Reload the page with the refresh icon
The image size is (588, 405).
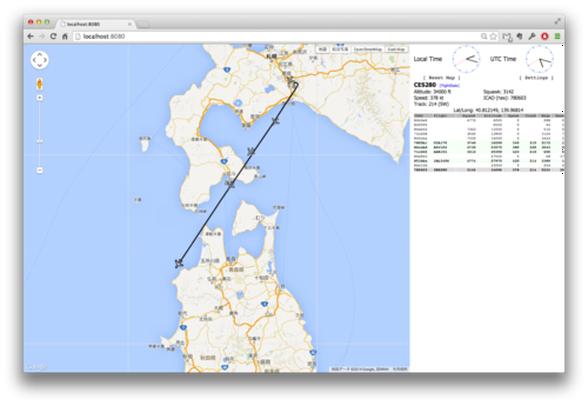[53, 36]
